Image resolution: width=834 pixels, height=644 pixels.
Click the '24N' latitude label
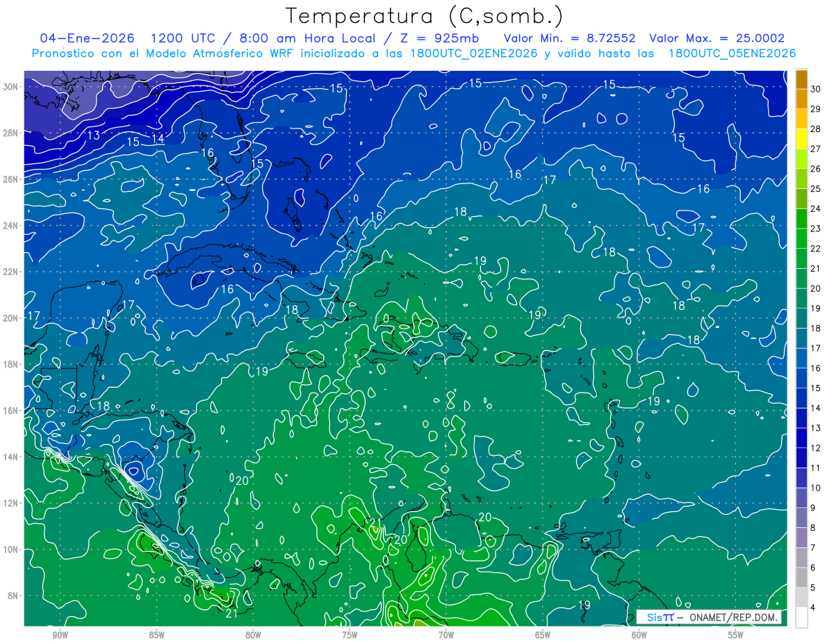11,225
